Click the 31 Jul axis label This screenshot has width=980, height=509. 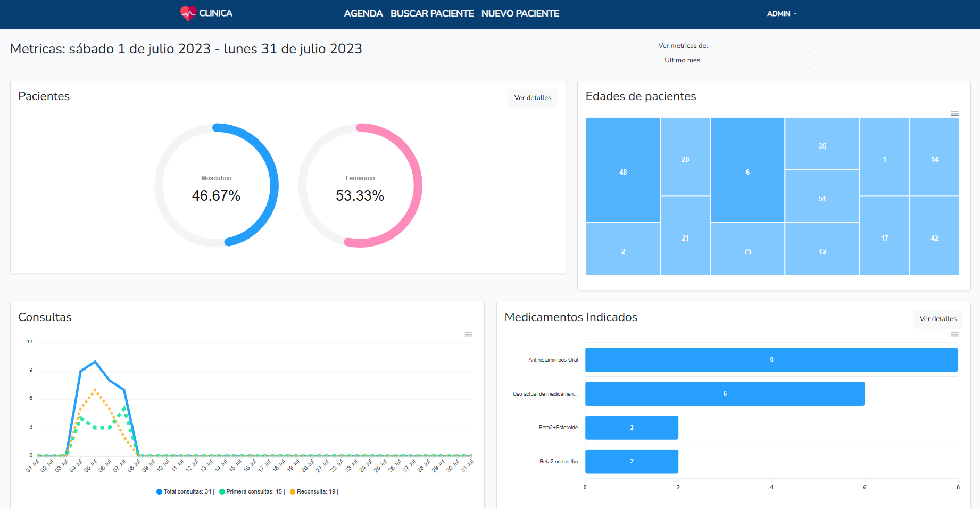tap(467, 466)
